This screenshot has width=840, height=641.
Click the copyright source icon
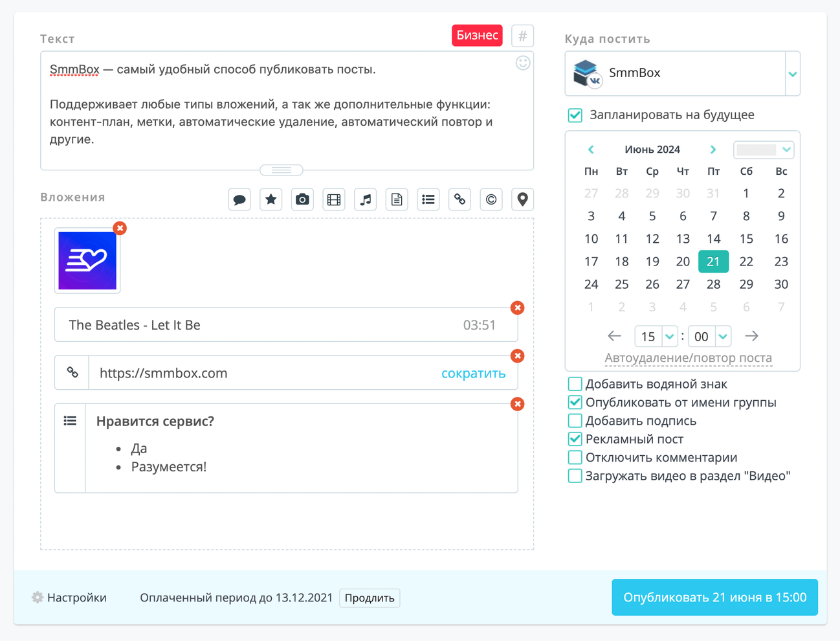(491, 199)
